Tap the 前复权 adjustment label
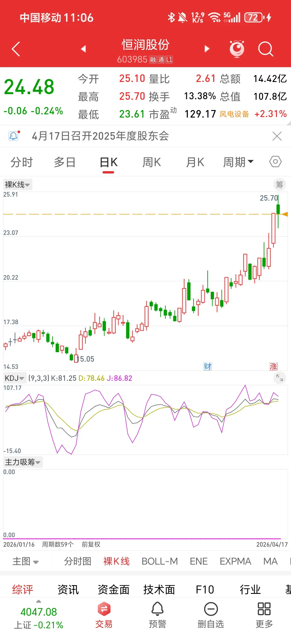This screenshot has height=644, width=291. pos(91,544)
